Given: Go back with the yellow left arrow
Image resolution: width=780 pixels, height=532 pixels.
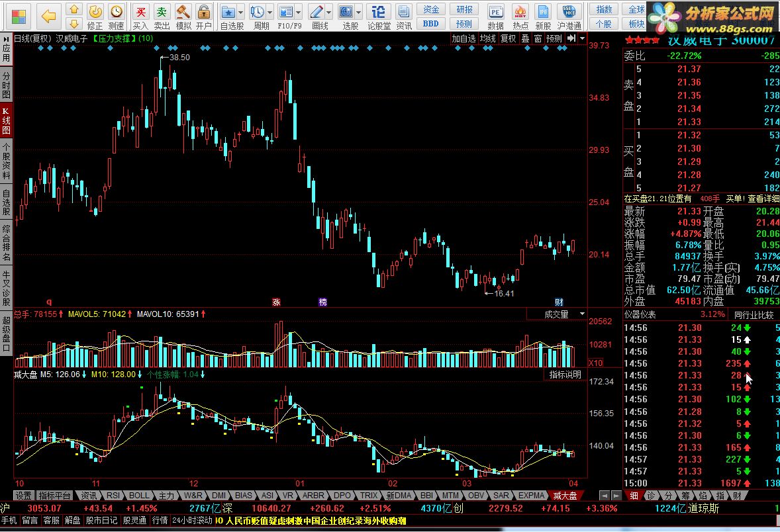Looking at the screenshot, I should 49,17.
